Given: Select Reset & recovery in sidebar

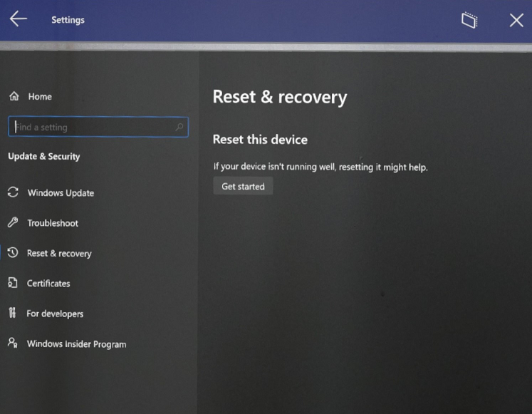Looking at the screenshot, I should tap(59, 254).
